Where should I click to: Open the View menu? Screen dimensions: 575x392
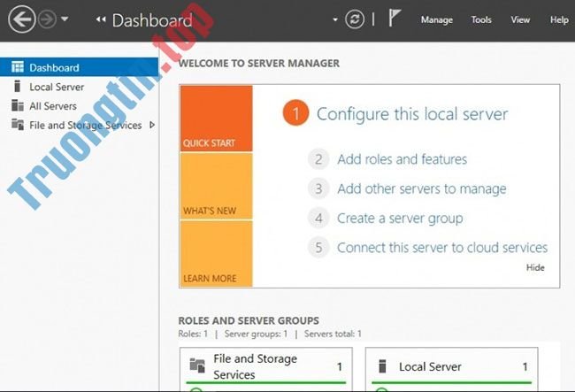[520, 19]
